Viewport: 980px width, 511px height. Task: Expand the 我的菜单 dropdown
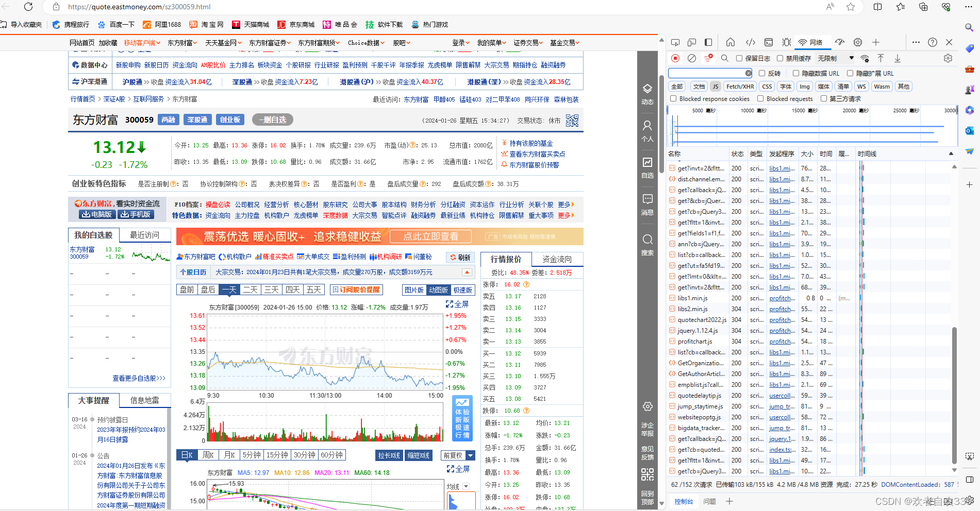point(491,43)
